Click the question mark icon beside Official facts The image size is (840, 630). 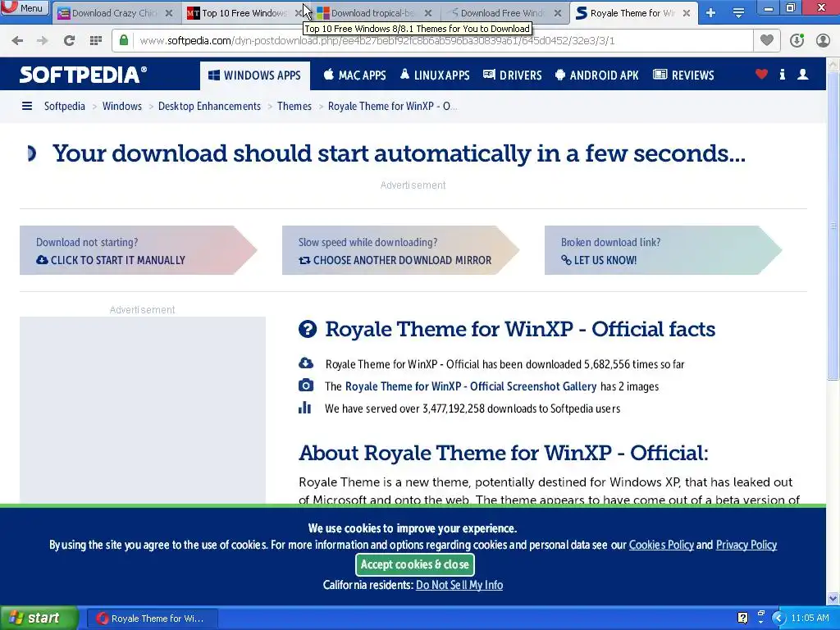point(308,329)
